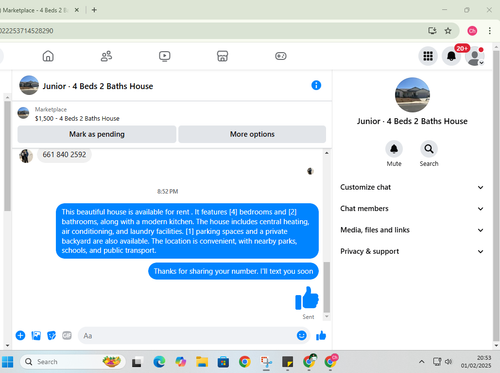Click the thumbs-up sent message
This screenshot has height=373, width=500.
tap(307, 298)
